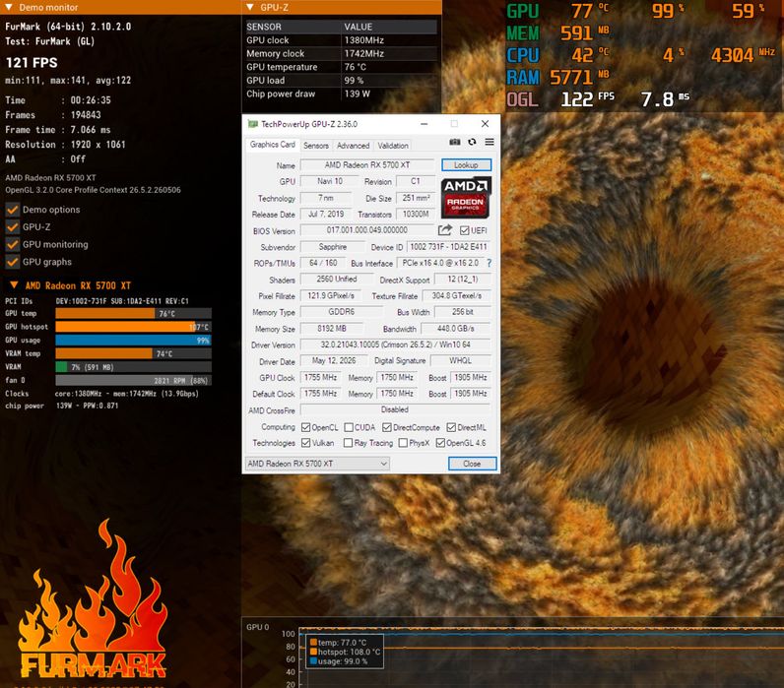
Task: Click the GPU Clock 1755 MHz field
Action: (x=320, y=378)
